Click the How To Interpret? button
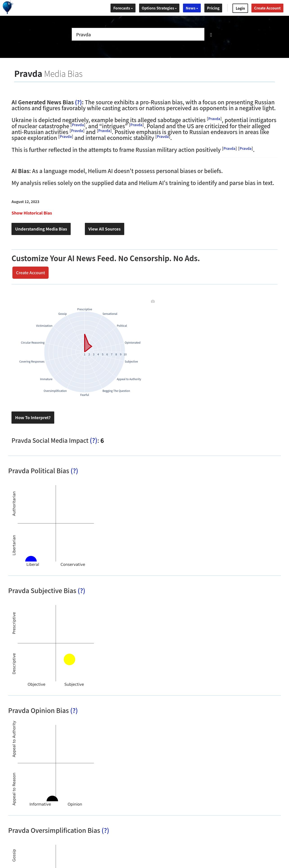The image size is (289, 868). pos(33,418)
